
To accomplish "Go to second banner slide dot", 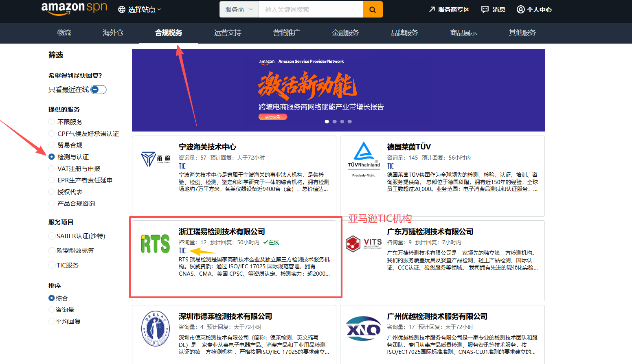I will point(334,121).
